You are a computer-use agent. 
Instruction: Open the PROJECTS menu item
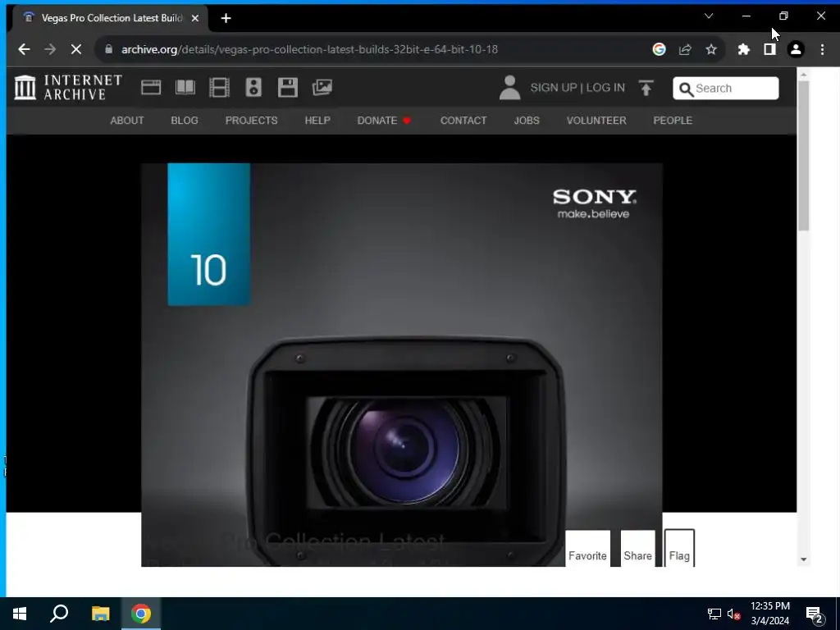pyautogui.click(x=251, y=121)
